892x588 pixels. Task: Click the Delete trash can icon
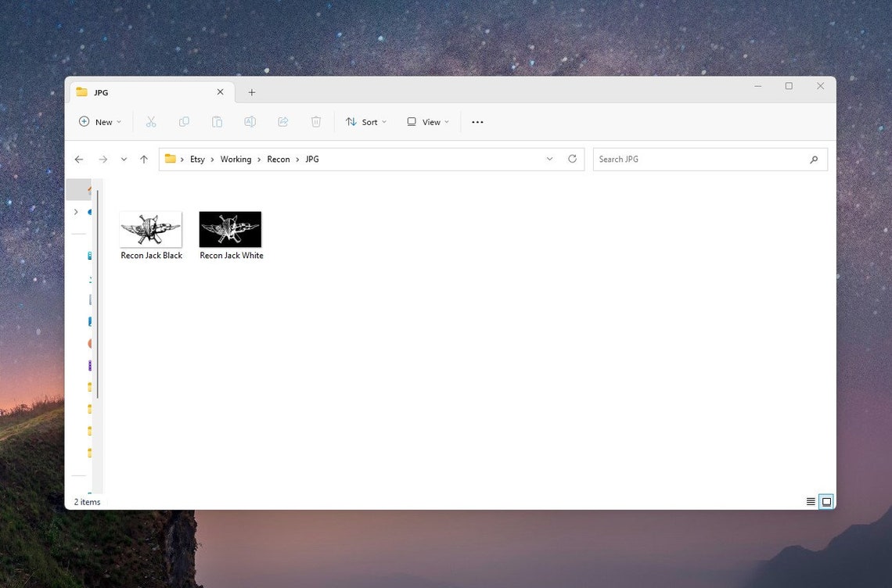316,122
